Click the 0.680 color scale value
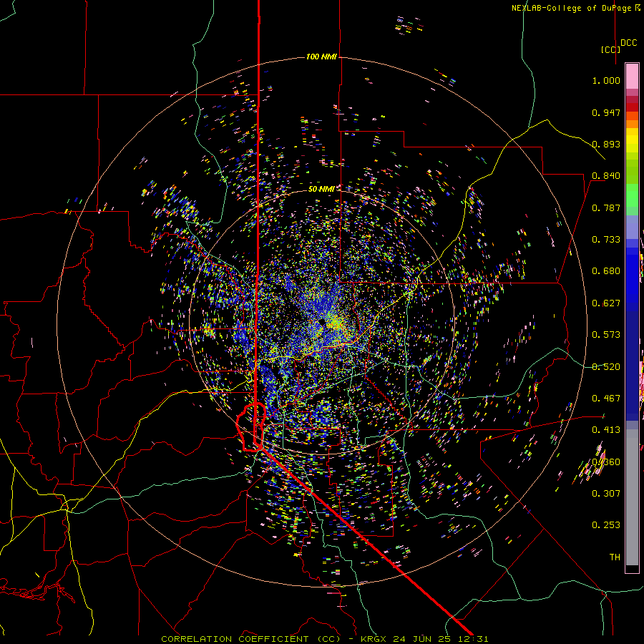The image size is (644, 644). click(606, 271)
